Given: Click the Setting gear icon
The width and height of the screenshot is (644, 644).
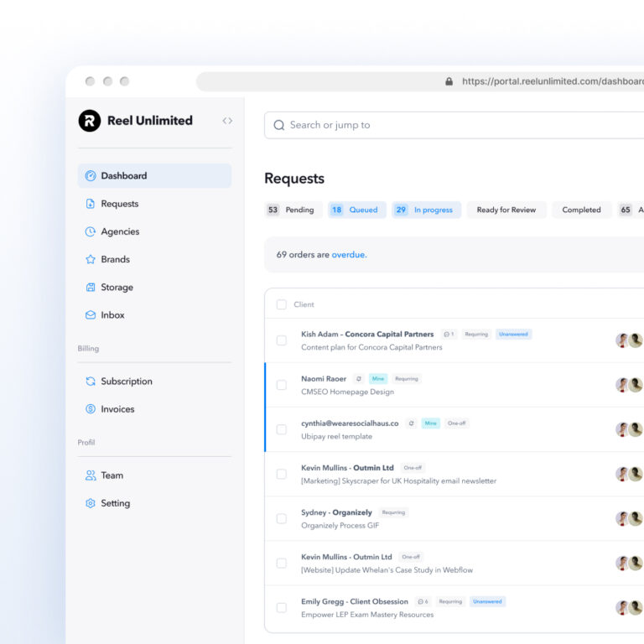Looking at the screenshot, I should 91,503.
